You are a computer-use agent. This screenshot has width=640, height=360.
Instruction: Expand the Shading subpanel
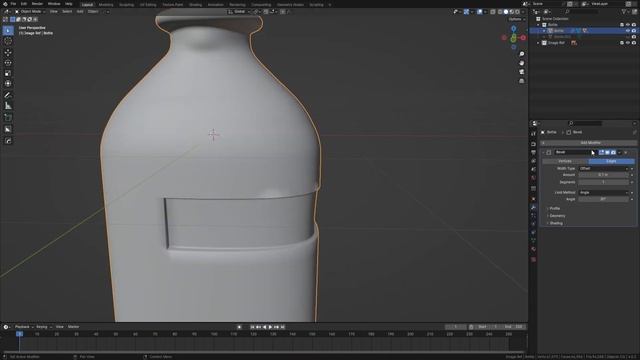tap(555, 223)
